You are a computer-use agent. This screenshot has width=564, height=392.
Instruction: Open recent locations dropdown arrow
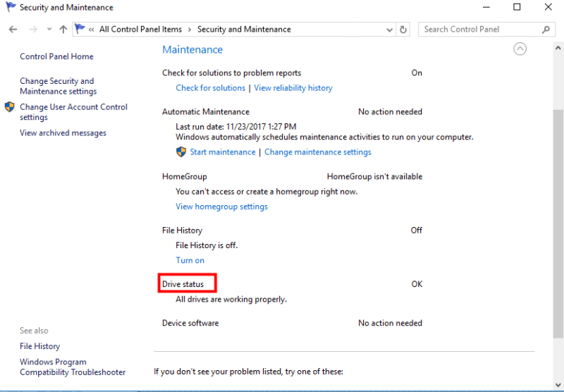click(49, 30)
